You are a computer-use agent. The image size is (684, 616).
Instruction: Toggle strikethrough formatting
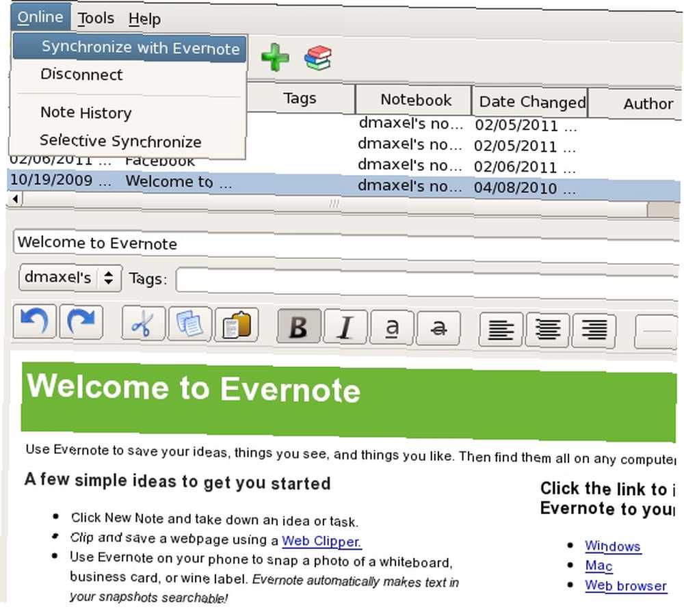(438, 328)
